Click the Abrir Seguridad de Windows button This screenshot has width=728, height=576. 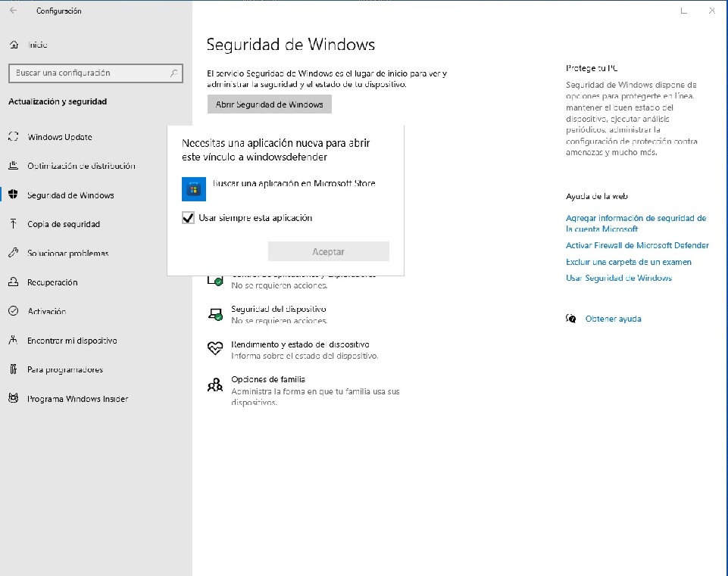pyautogui.click(x=269, y=104)
